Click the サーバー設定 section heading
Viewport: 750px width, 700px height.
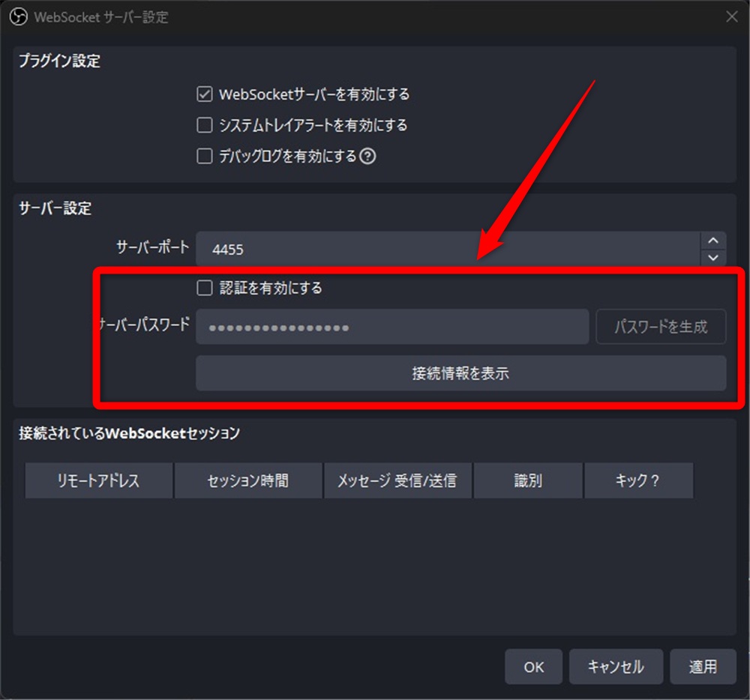[55, 208]
